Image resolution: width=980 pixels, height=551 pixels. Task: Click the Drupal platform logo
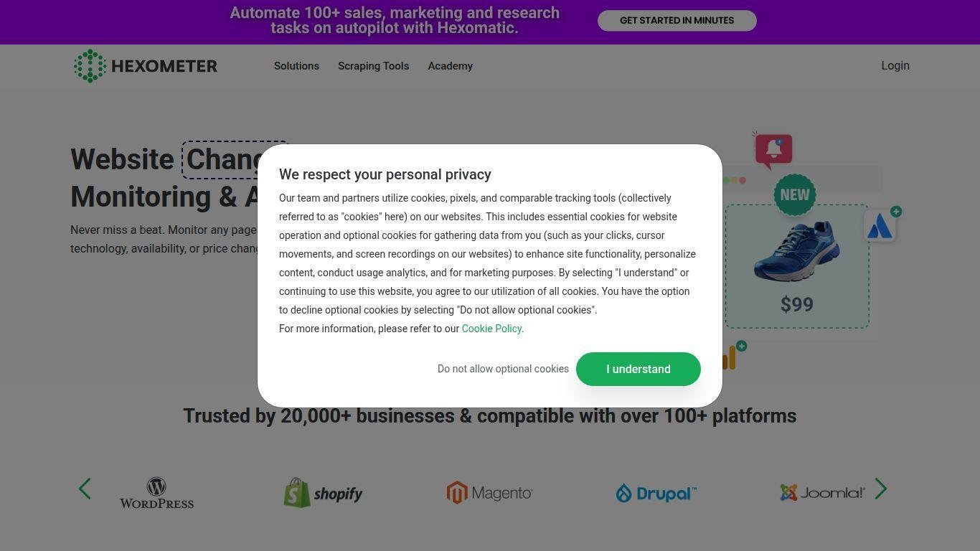click(656, 494)
